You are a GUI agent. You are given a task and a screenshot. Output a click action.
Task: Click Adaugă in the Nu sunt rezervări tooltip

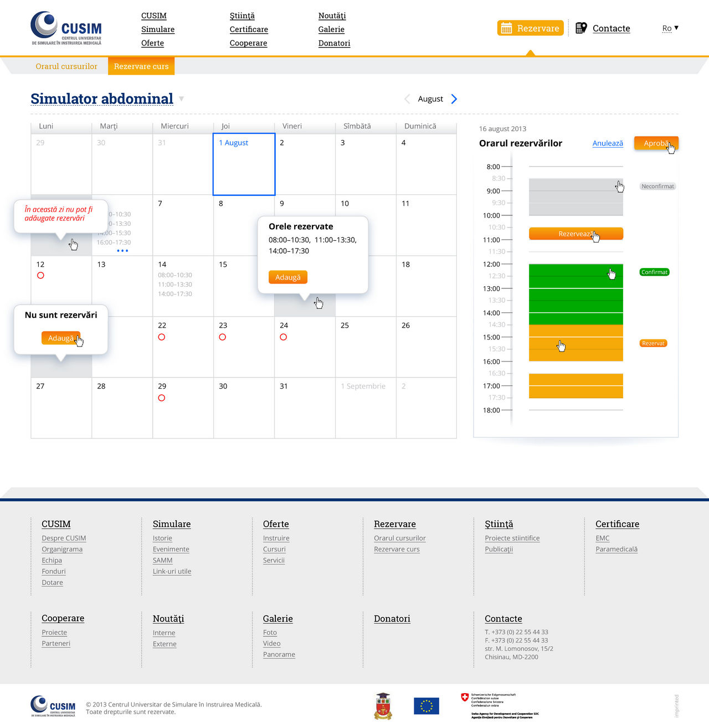point(61,338)
